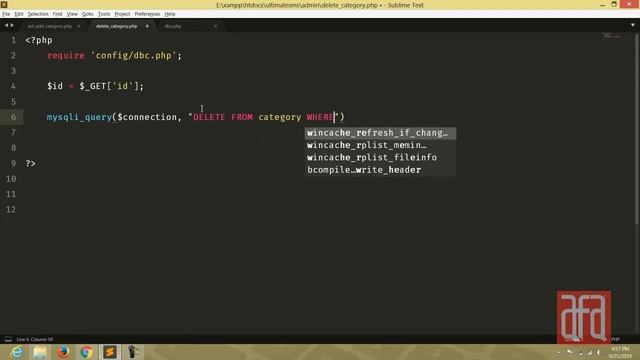Click line number 1 in the gutter
Viewport: 640px width, 360px height.
(13, 40)
